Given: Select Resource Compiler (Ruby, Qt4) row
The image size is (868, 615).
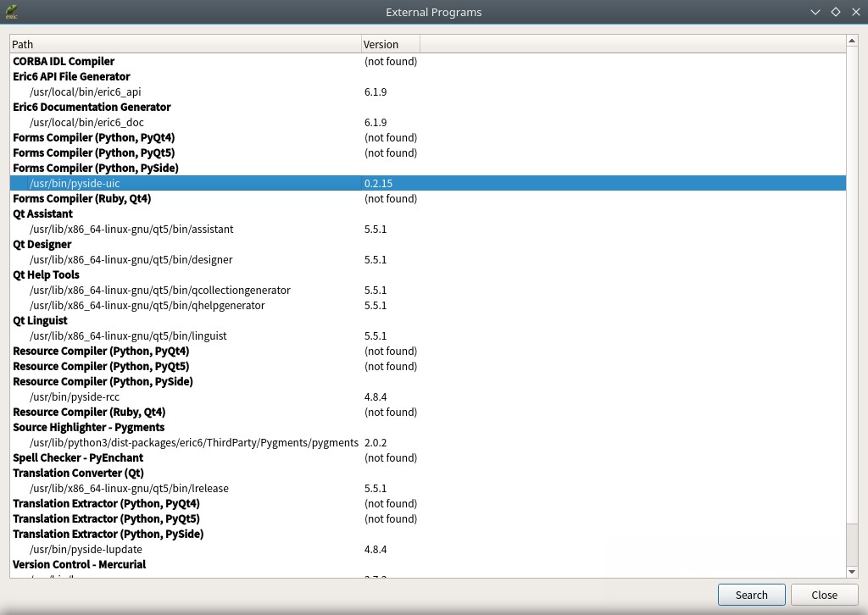Looking at the screenshot, I should click(x=428, y=412).
